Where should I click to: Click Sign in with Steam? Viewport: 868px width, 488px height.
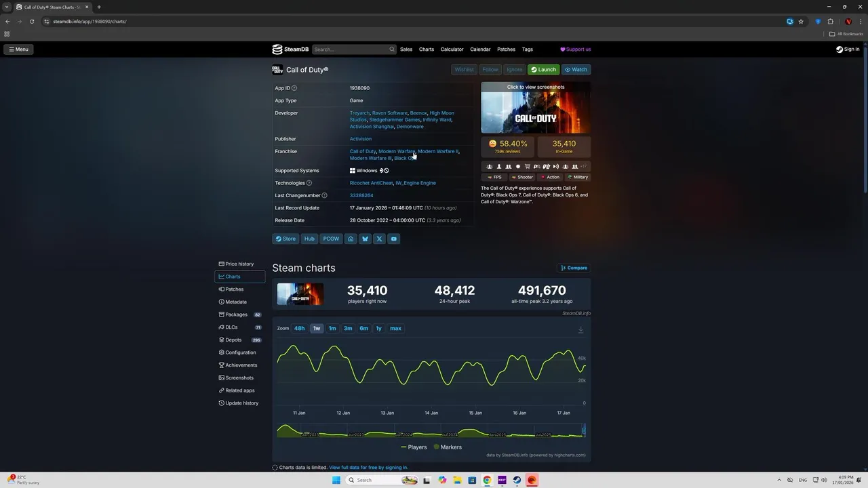[x=848, y=49]
